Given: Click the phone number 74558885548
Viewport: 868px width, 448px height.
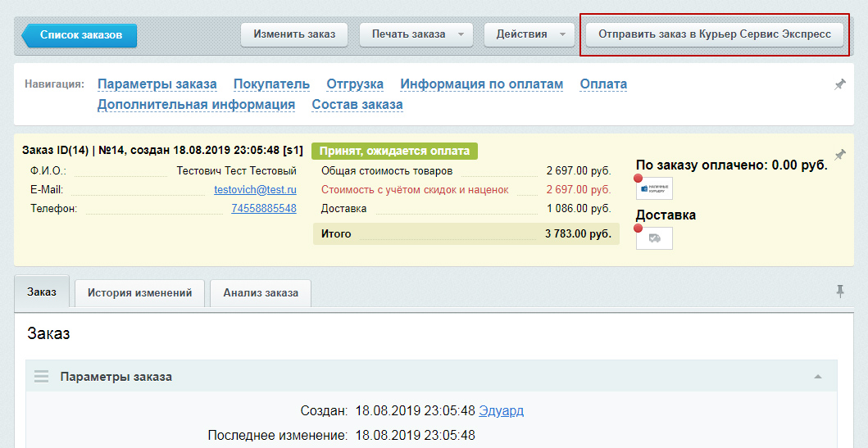Looking at the screenshot, I should [263, 209].
